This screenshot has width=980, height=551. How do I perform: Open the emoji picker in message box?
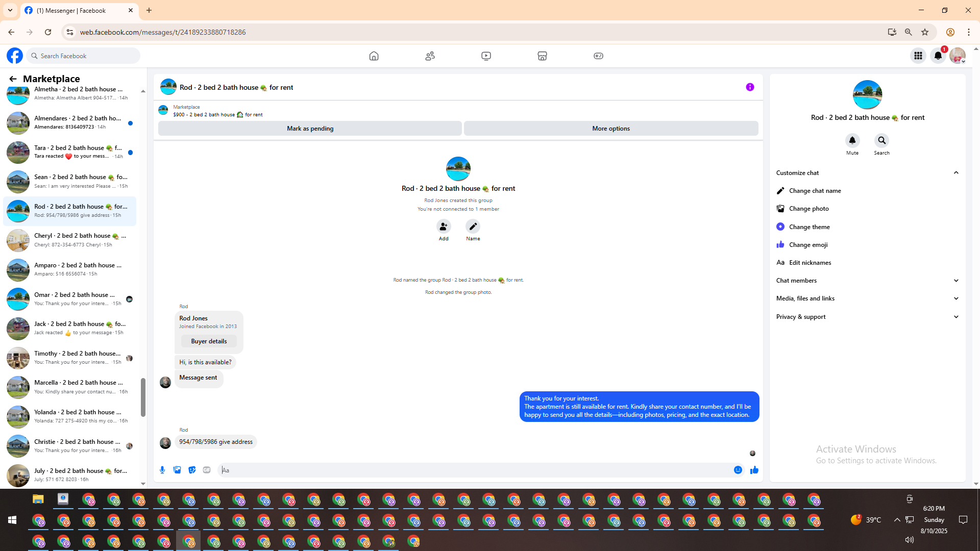pyautogui.click(x=738, y=470)
